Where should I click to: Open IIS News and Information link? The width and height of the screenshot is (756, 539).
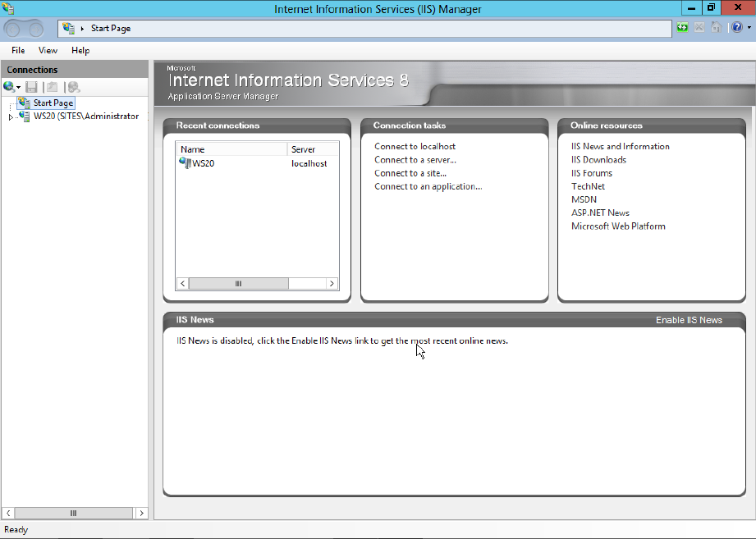620,146
